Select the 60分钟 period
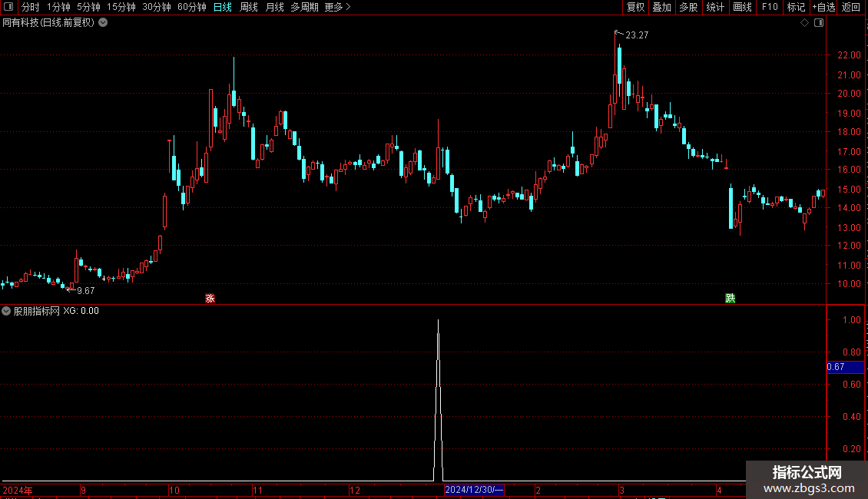The image size is (868, 499). (x=191, y=7)
